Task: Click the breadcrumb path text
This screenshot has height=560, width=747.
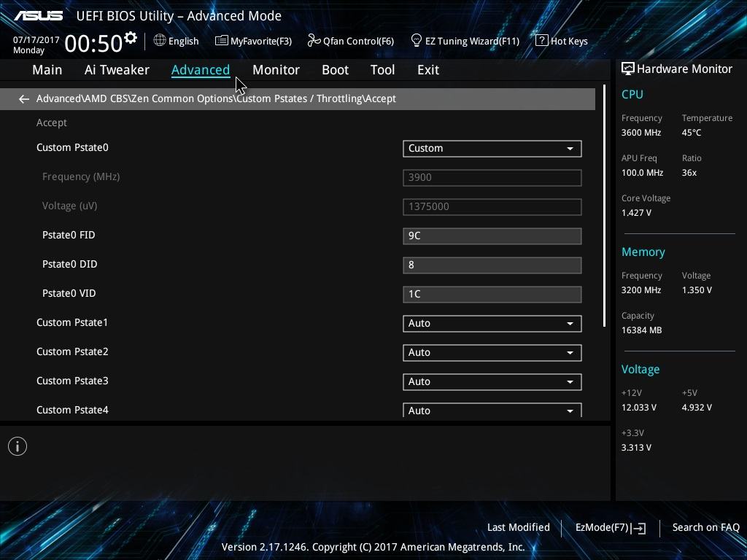Action: tap(216, 99)
